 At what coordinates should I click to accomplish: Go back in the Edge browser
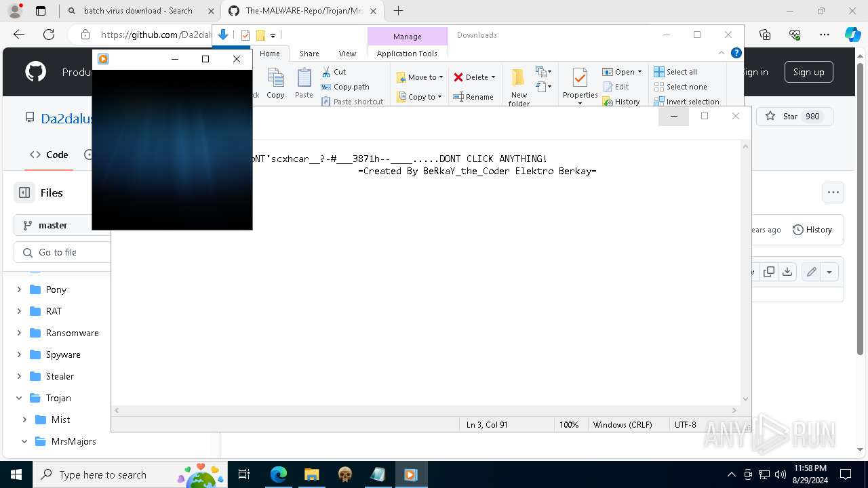pos(19,35)
